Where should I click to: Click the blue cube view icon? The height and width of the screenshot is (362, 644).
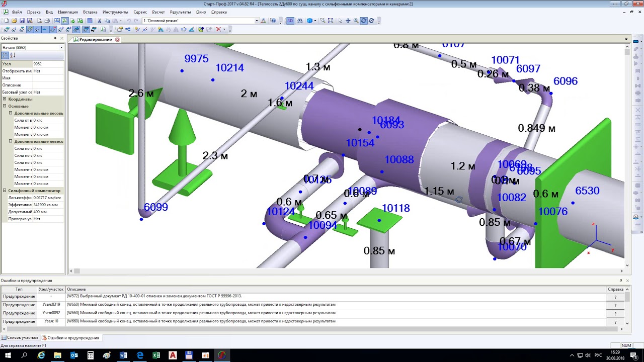click(x=309, y=21)
